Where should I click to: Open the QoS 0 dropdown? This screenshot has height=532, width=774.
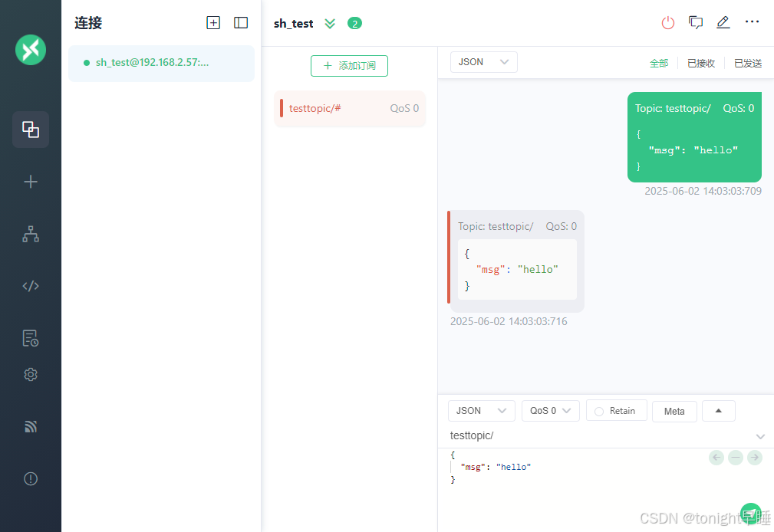550,411
